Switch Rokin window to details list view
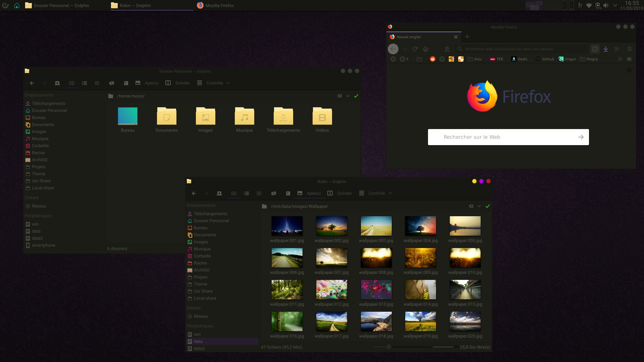The image size is (644, 362). point(247,193)
